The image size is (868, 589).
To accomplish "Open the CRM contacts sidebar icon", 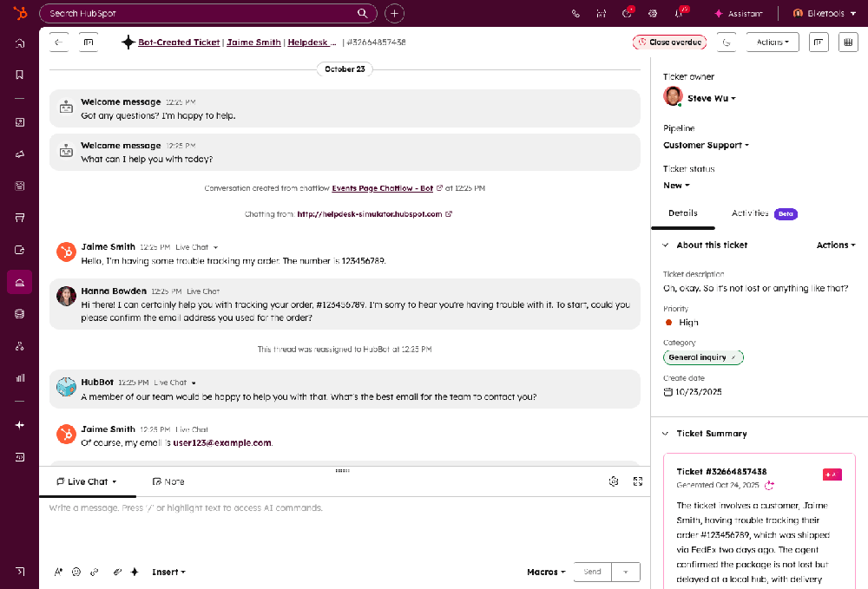I will 19,122.
